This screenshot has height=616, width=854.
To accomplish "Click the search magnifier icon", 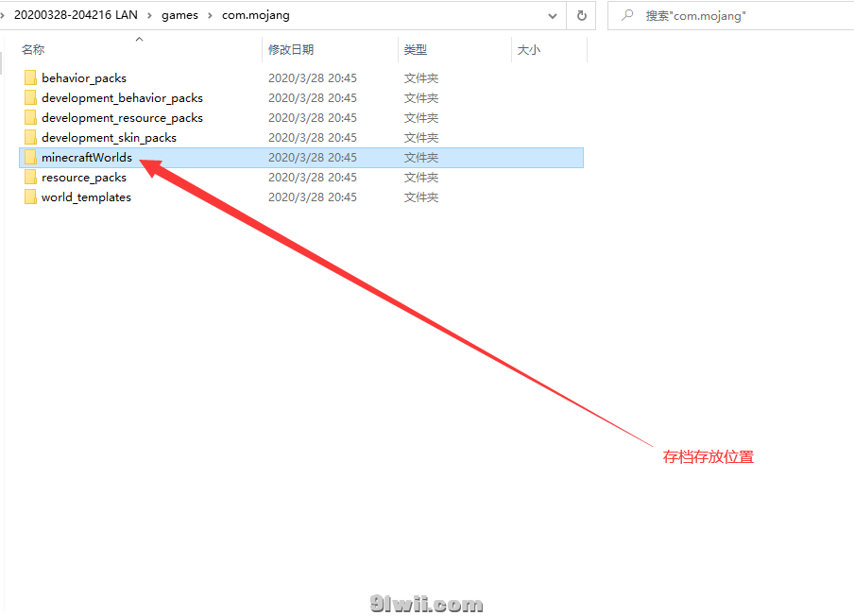I will coord(627,15).
